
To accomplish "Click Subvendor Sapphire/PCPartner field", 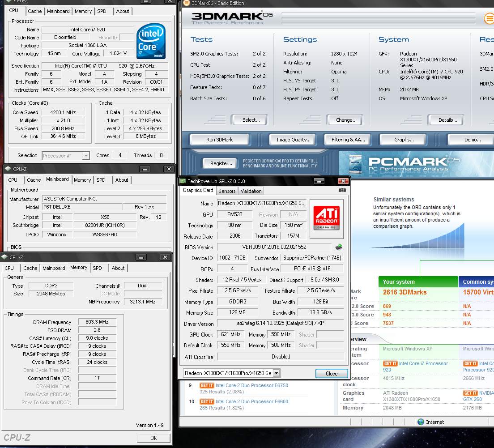I will click(x=312, y=258).
